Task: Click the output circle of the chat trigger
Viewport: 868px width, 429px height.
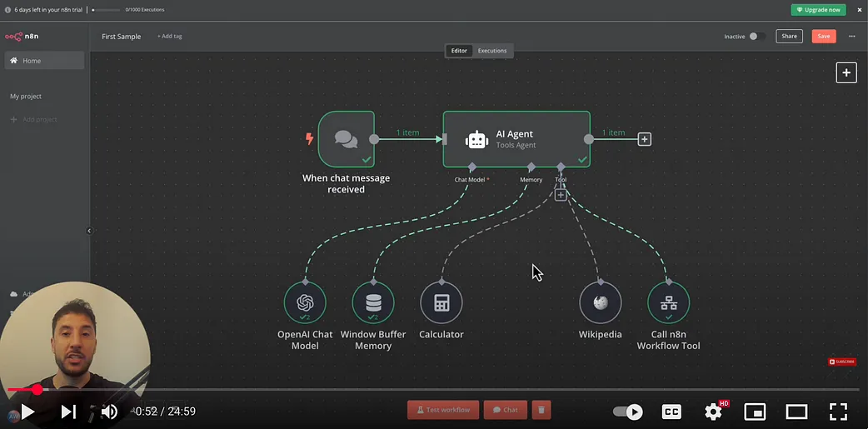Action: [374, 139]
